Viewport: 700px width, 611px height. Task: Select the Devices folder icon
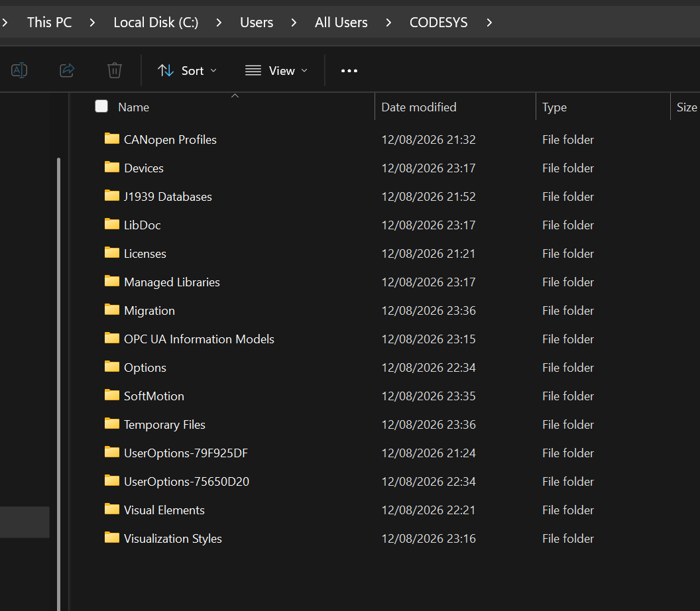(111, 168)
